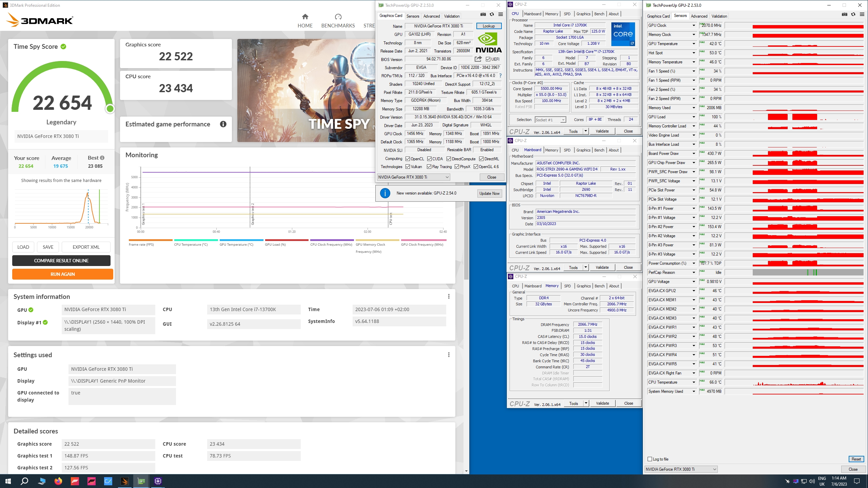
Task: Open hamburger menu in GPU-Z Graphics Card window
Action: 500,15
